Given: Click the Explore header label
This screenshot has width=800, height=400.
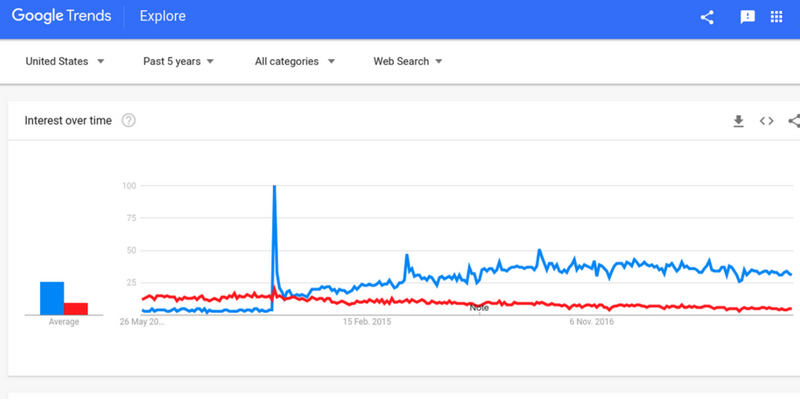Looking at the screenshot, I should click(x=162, y=17).
